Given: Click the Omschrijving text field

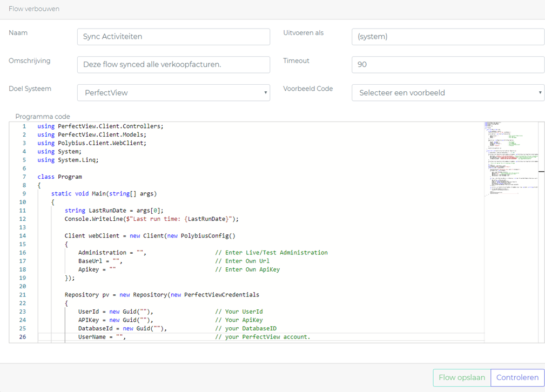Looking at the screenshot, I should point(173,64).
